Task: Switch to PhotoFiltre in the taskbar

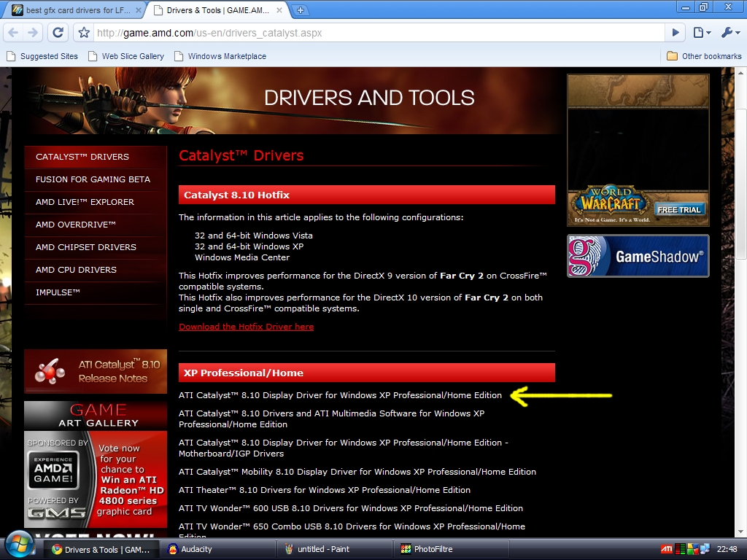Action: tap(451, 549)
